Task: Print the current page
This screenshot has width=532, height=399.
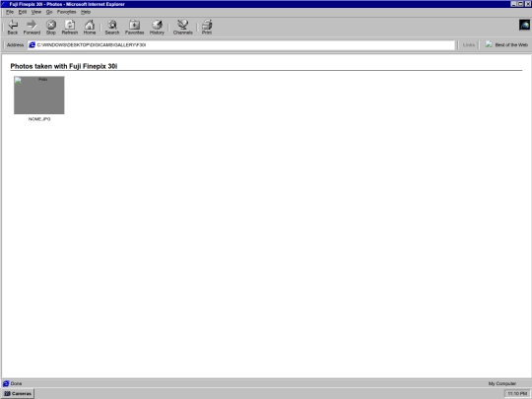Action: pyautogui.click(x=207, y=28)
